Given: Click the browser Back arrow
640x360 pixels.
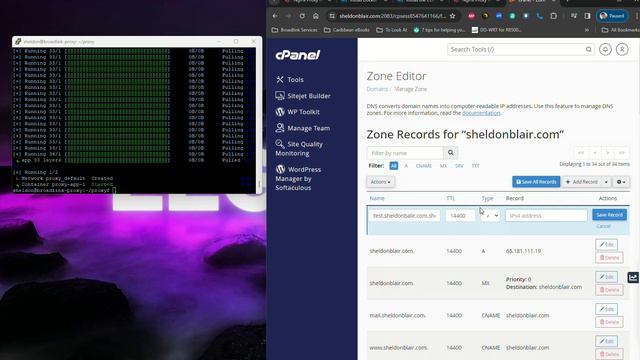Looking at the screenshot, I should point(275,16).
